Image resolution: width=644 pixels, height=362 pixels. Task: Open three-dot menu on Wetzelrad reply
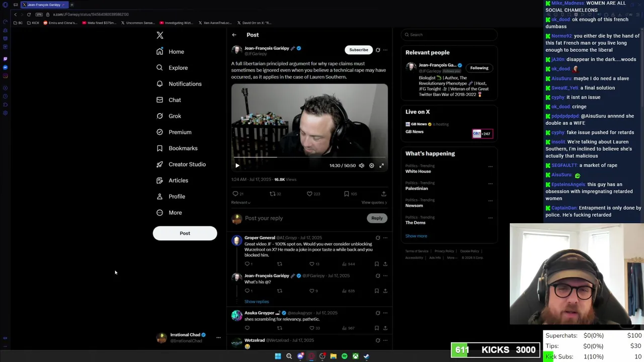pos(385,340)
